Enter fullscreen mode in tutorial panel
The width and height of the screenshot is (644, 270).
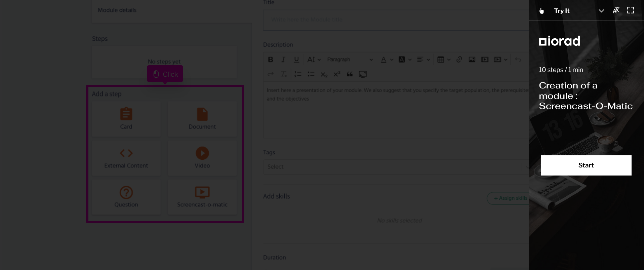[x=631, y=10]
